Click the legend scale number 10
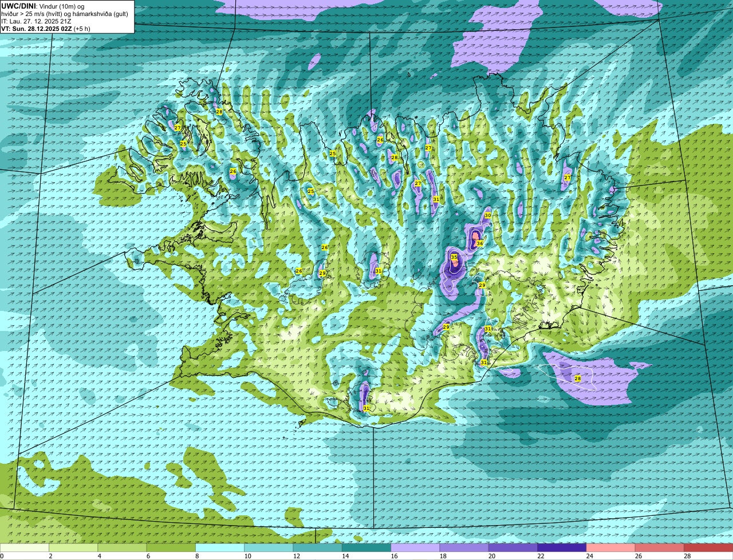Viewport: 733px width, 560px height. pyautogui.click(x=247, y=556)
